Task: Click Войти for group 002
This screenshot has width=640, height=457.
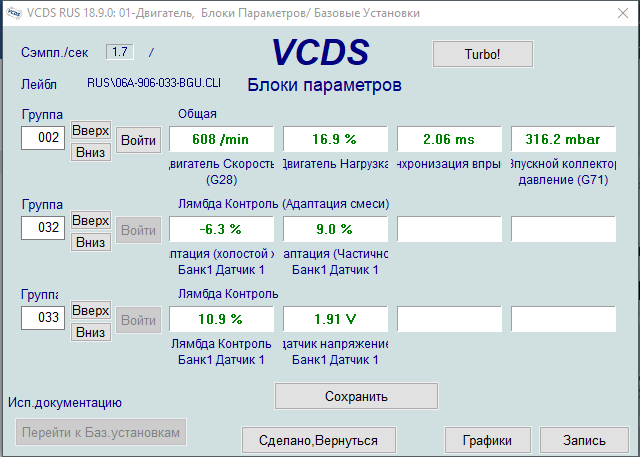Action: (x=138, y=140)
